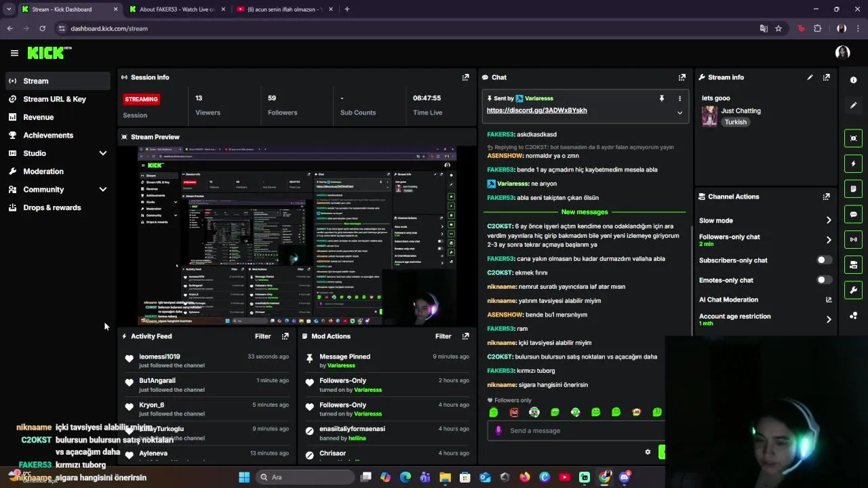Open Windows Start menu
Image resolution: width=868 pixels, height=488 pixels.
pos(244,477)
